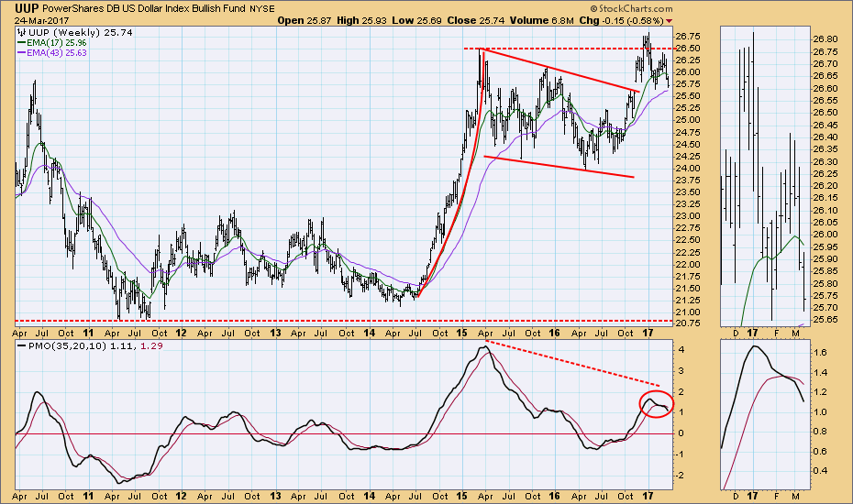This screenshot has height=504, width=853.
Task: Click the '15' year label below the price chart
Action: (462, 333)
